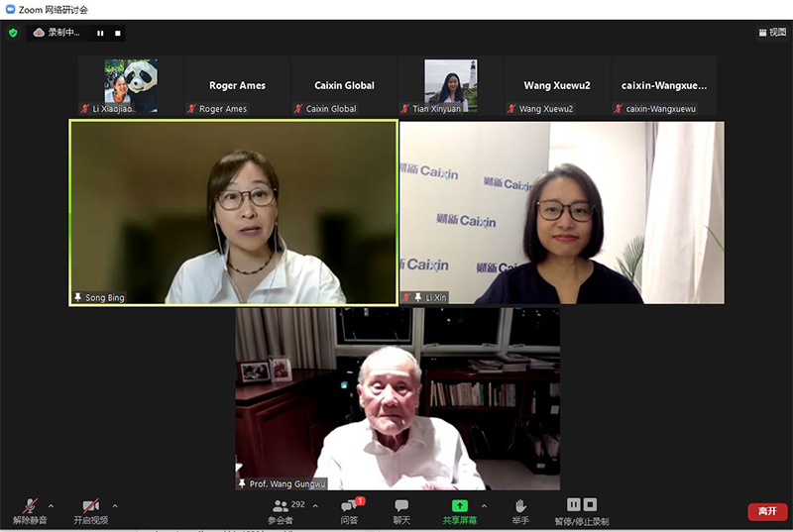Open the 问答 Q&A panel
This screenshot has width=793, height=532.
coord(350,511)
